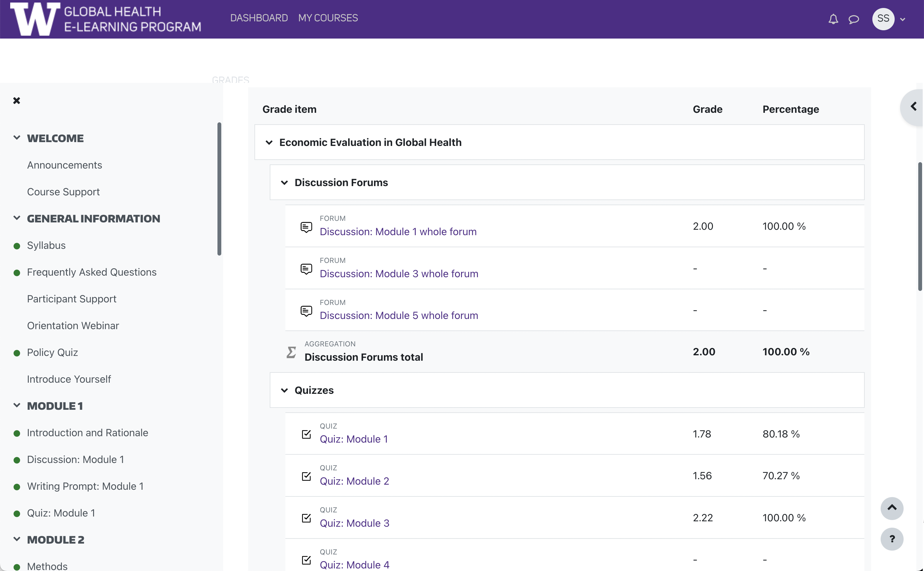Open the Quiz: Module 2 link
The image size is (924, 571).
pyautogui.click(x=354, y=481)
